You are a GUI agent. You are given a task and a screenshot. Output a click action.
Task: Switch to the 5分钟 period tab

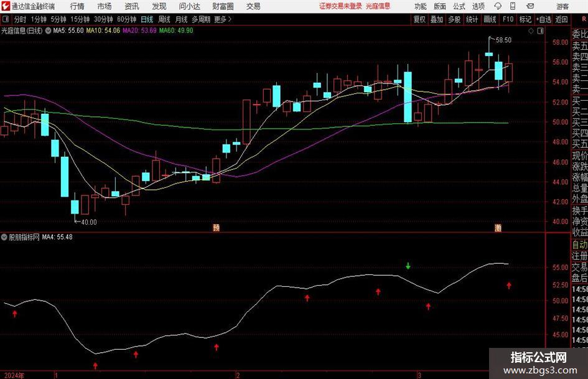point(58,19)
